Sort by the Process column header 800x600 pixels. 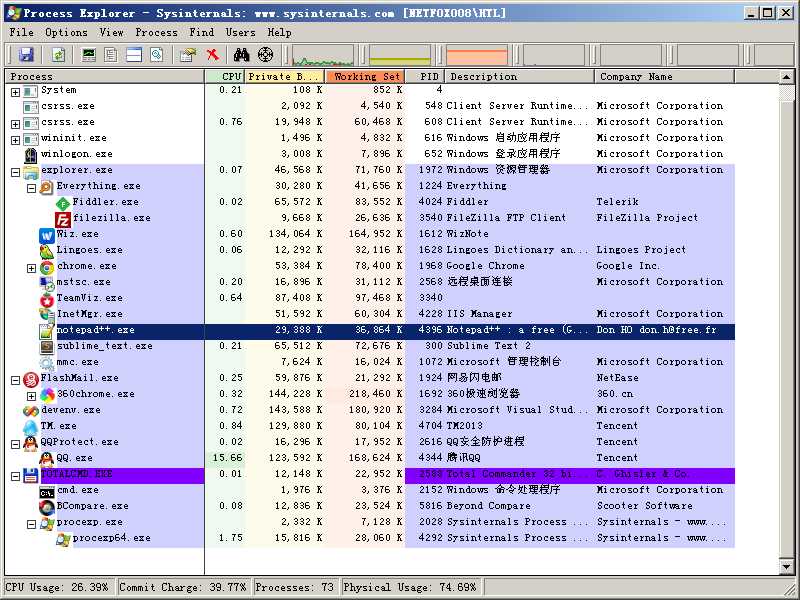click(x=105, y=77)
